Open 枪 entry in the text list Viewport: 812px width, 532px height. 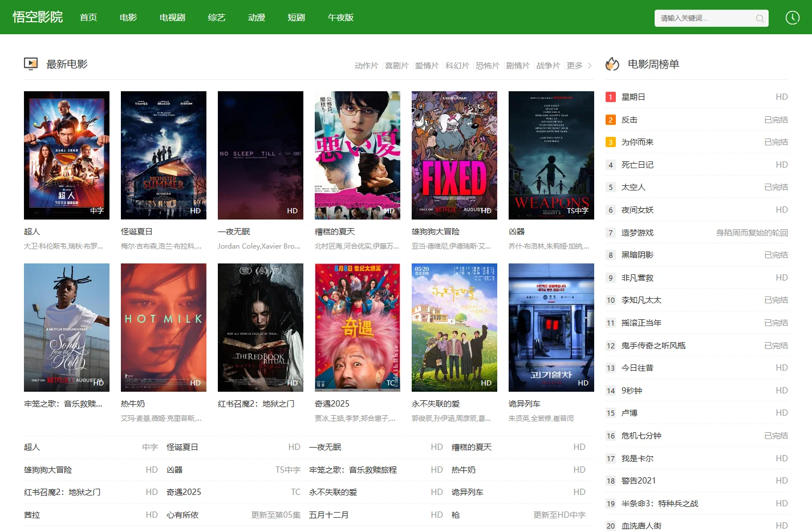coord(518,515)
